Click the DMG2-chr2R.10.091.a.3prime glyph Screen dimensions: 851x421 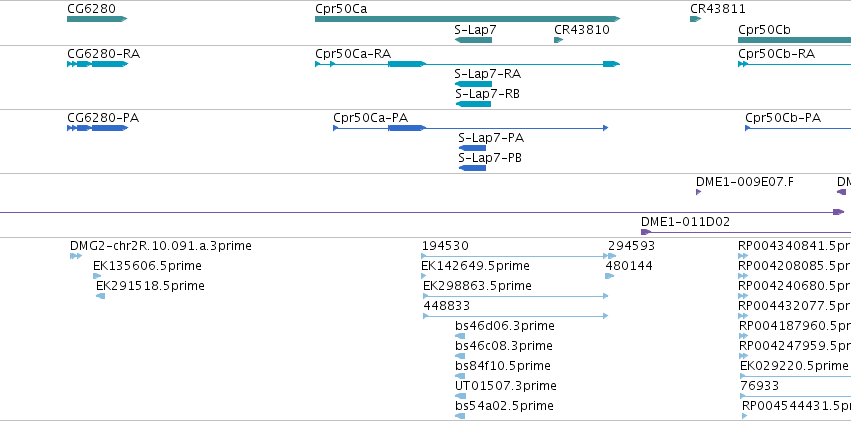pos(76,256)
